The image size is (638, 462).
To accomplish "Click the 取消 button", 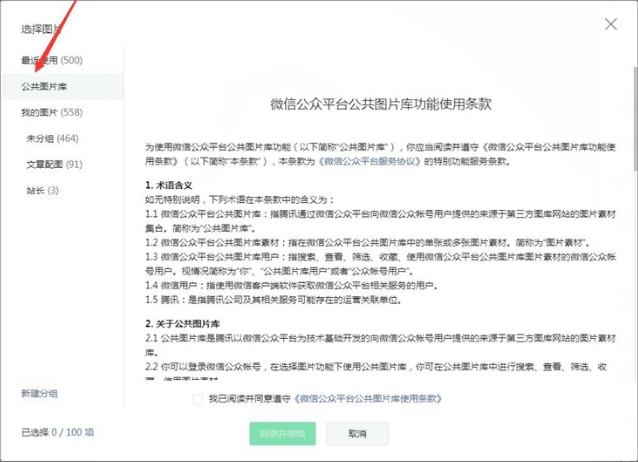I will pyautogui.click(x=357, y=433).
